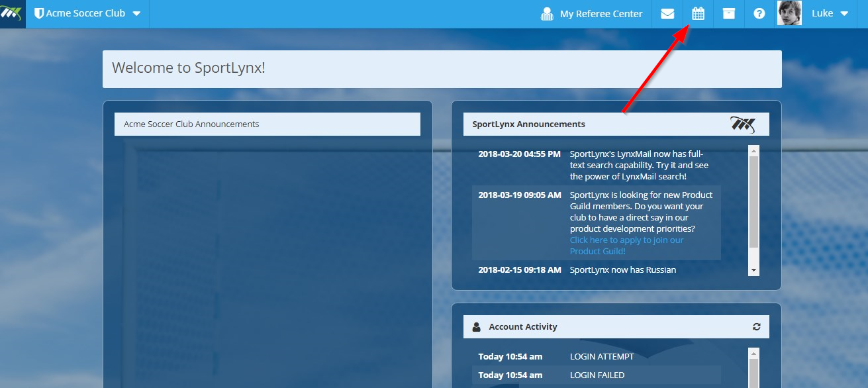Click the referee figure icon

(x=547, y=14)
